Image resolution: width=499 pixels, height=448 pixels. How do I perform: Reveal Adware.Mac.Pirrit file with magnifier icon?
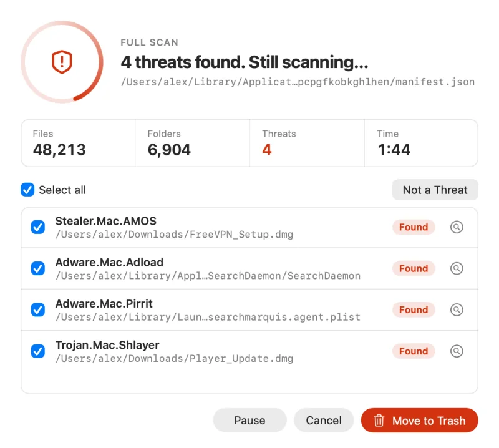coord(457,310)
